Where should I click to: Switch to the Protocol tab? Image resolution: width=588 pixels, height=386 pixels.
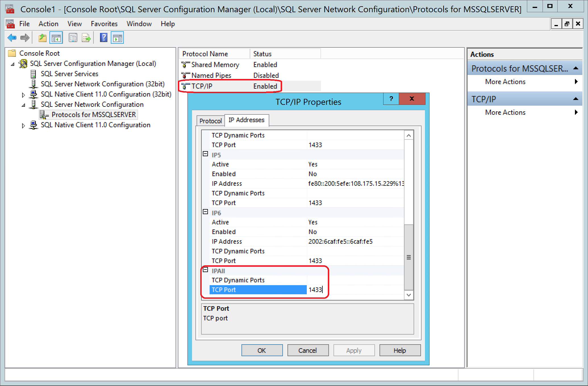pyautogui.click(x=210, y=120)
